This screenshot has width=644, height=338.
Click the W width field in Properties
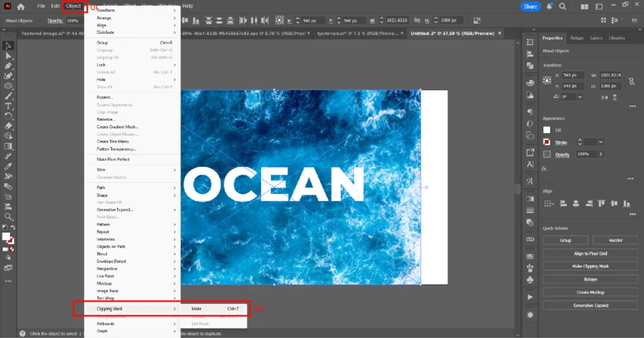(x=610, y=75)
